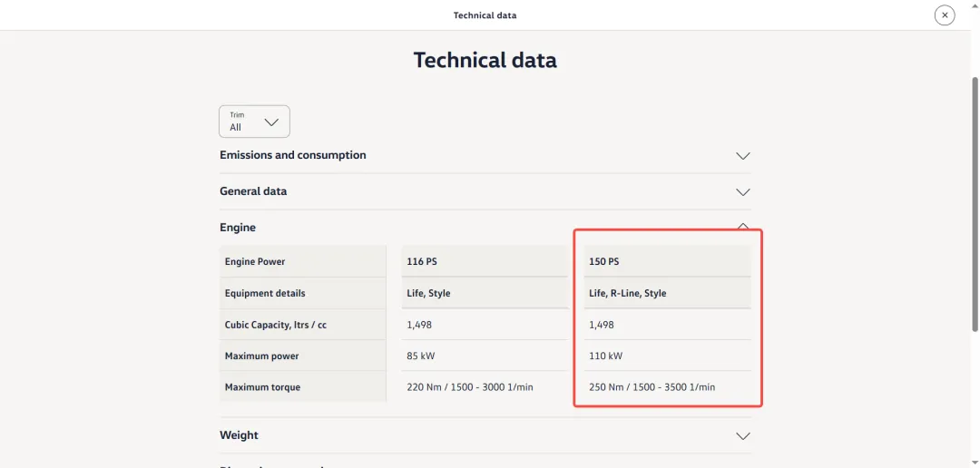
Task: Click the '220 Nm / 1500 - 3000 1/min' value
Action: 469,387
